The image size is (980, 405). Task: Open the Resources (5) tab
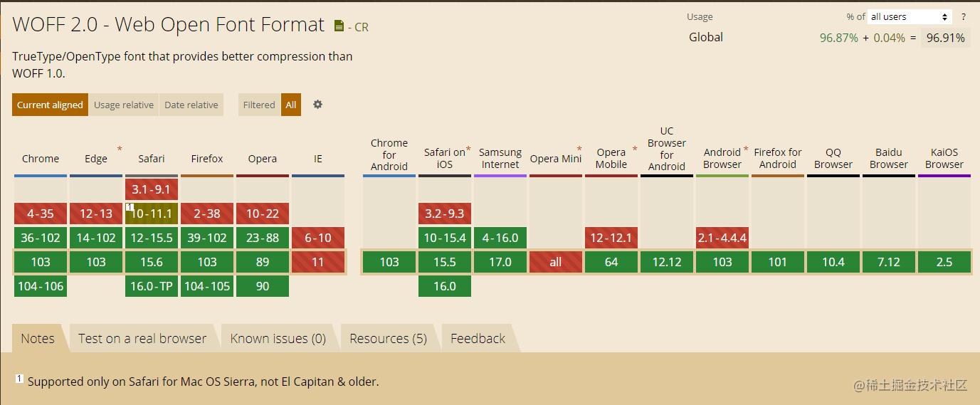[x=389, y=339]
